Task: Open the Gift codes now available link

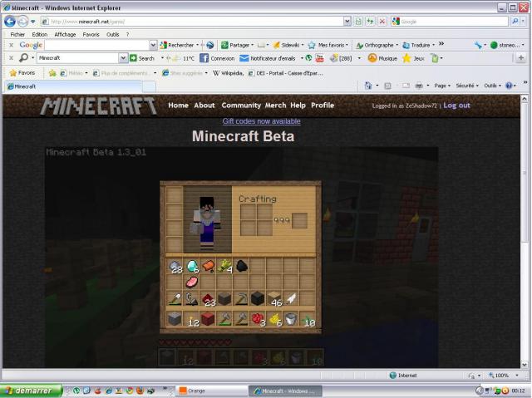Action: coord(261,121)
